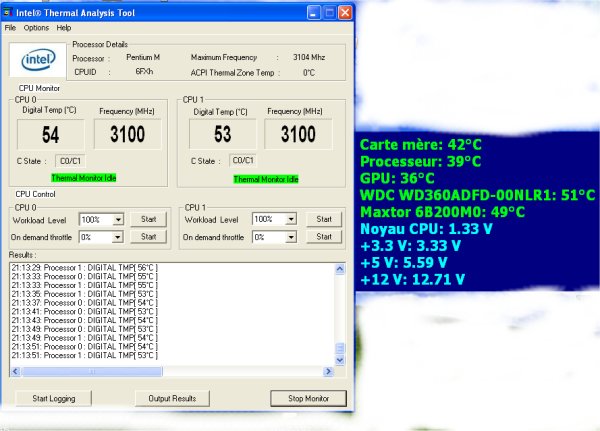The image size is (600, 431).
Task: Select result line 21:13:43 Processor 0
Action: [85, 320]
